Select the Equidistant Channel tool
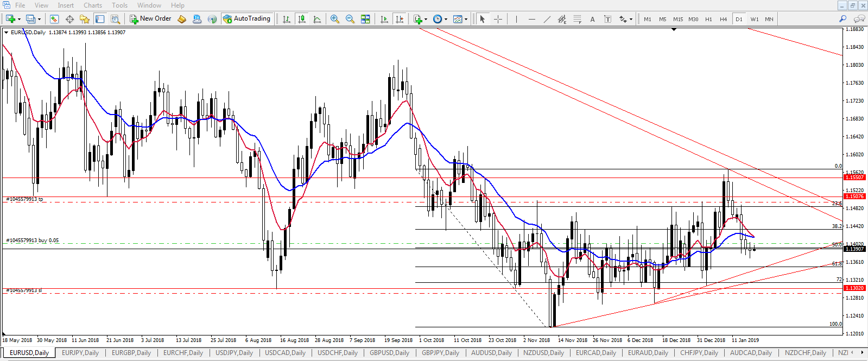 point(562,19)
